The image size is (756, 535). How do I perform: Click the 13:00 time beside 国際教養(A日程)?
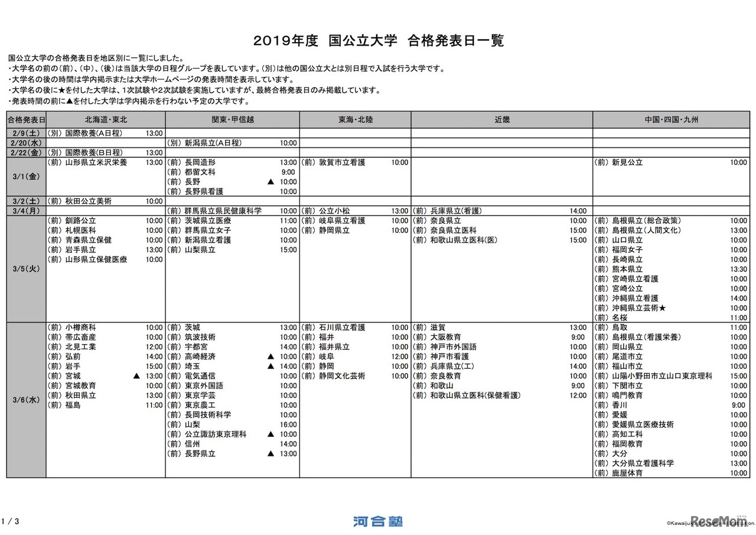tap(154, 133)
